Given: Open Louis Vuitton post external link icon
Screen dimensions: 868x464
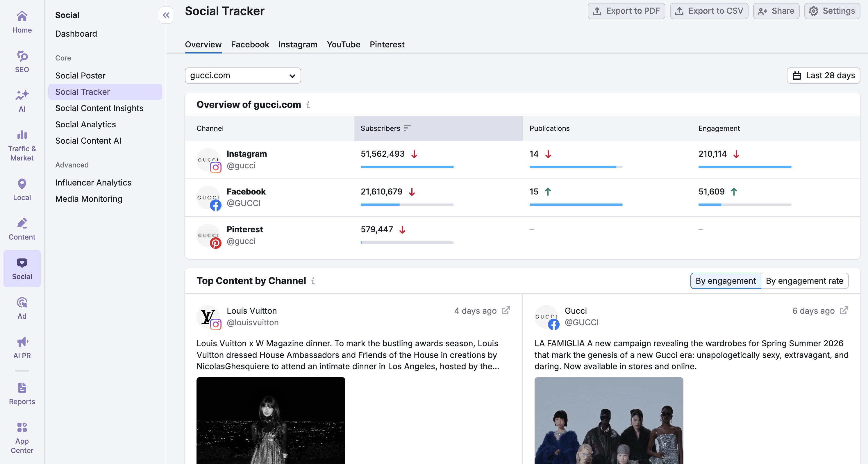Looking at the screenshot, I should pyautogui.click(x=506, y=310).
